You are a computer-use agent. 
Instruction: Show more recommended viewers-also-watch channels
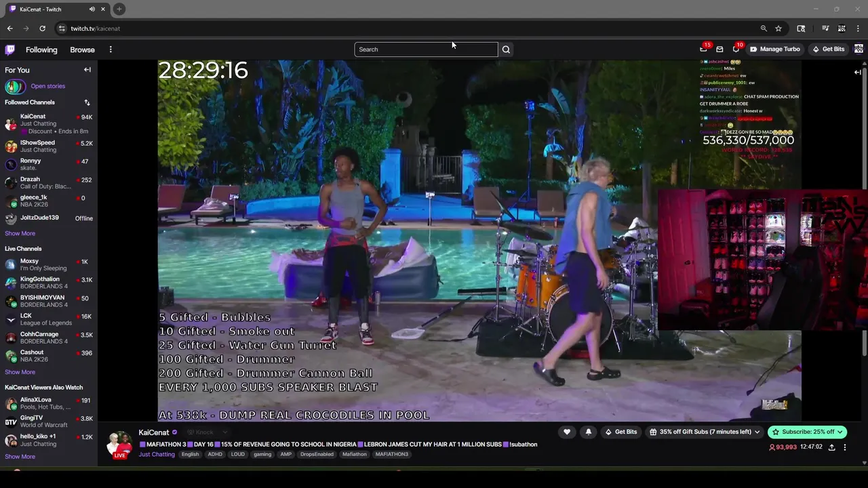[20, 456]
